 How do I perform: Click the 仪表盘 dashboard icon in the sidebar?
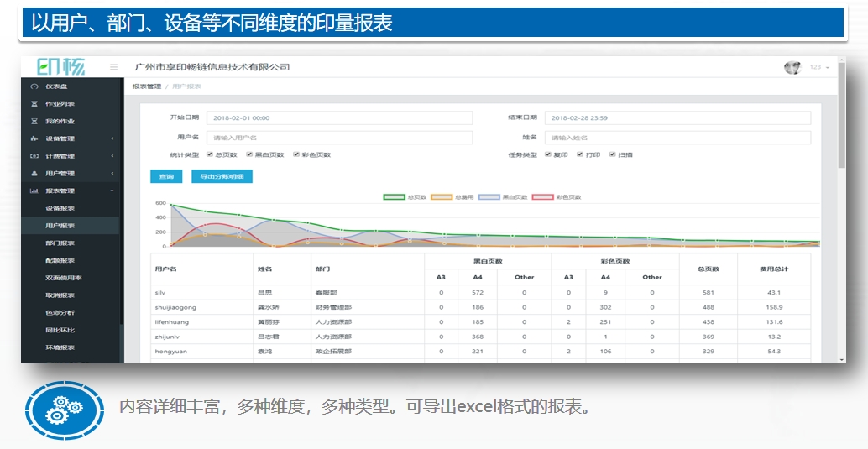coord(34,86)
